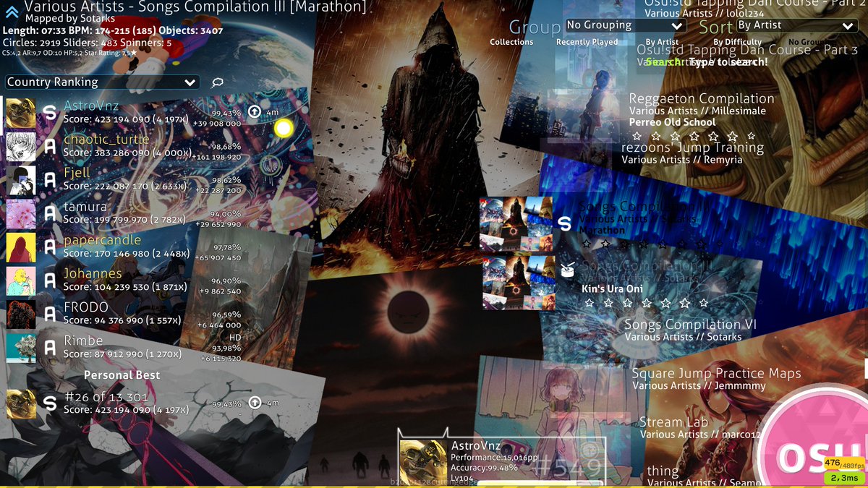Image resolution: width=868 pixels, height=488 pixels.
Task: Click the upload arrow icon next to 4m on AstroVnz's top score
Action: coord(254,112)
